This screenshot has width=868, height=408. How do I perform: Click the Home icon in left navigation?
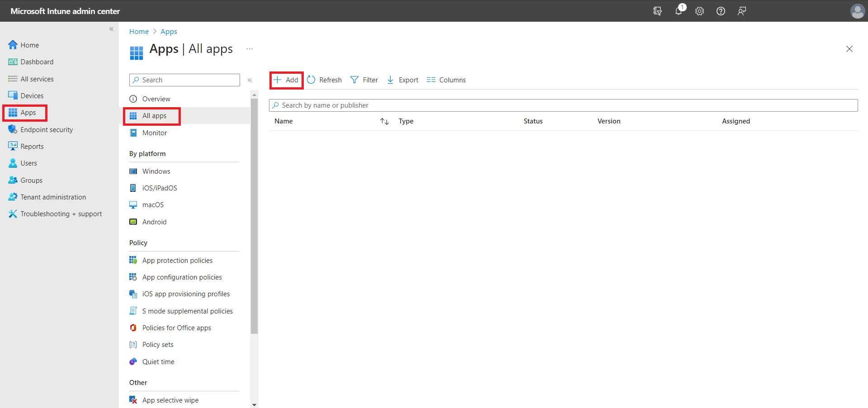pos(13,45)
